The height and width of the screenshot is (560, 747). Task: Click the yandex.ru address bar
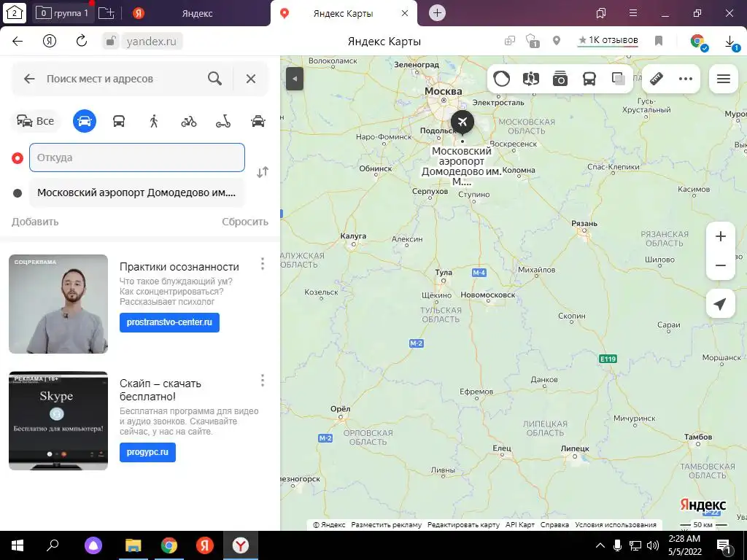pyautogui.click(x=151, y=42)
